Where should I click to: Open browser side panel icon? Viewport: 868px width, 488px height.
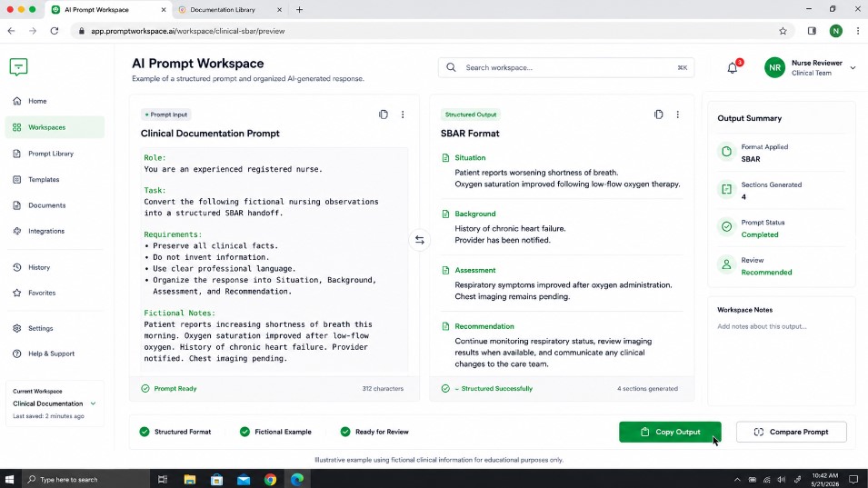pyautogui.click(x=812, y=31)
